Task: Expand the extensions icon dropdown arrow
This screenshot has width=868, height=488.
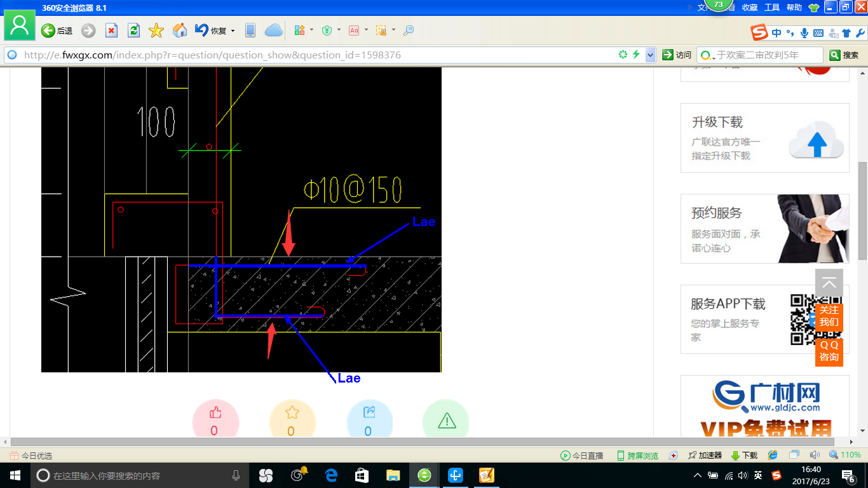Action: [311, 30]
